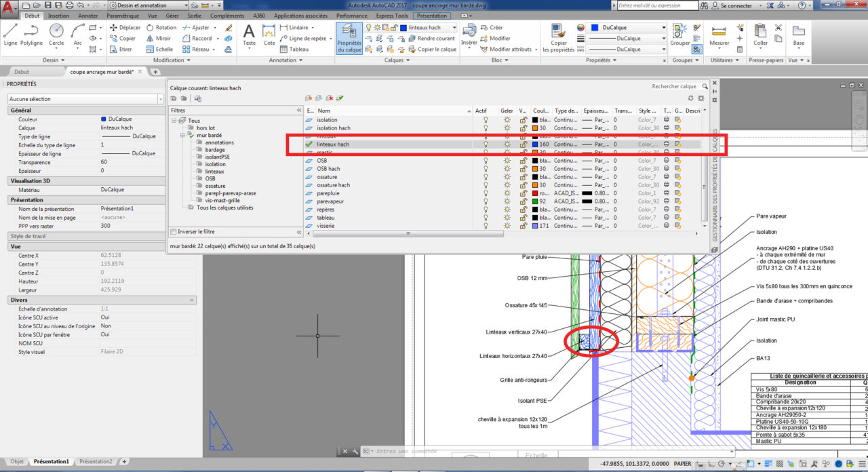
Task: Collapse the Divers properties section
Action: click(192, 300)
